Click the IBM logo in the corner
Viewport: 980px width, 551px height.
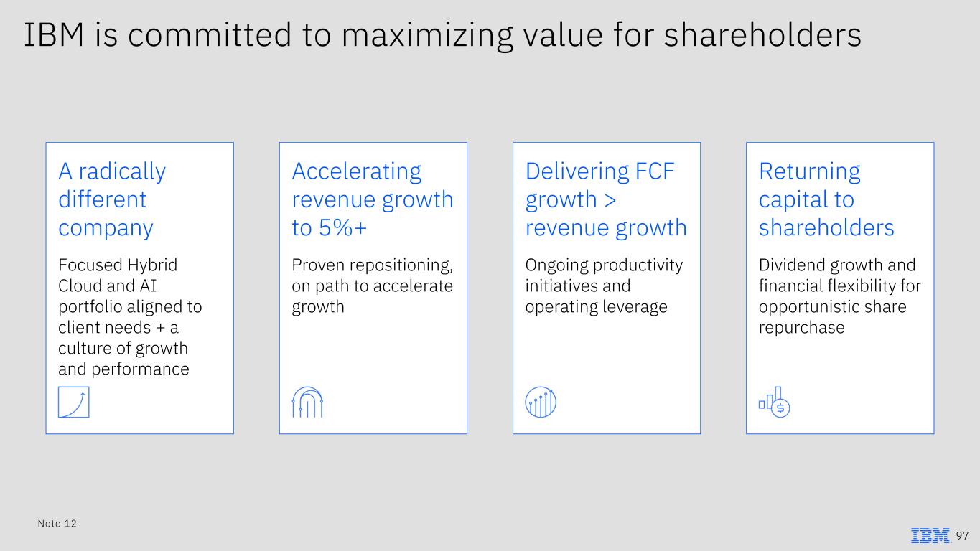click(x=930, y=536)
